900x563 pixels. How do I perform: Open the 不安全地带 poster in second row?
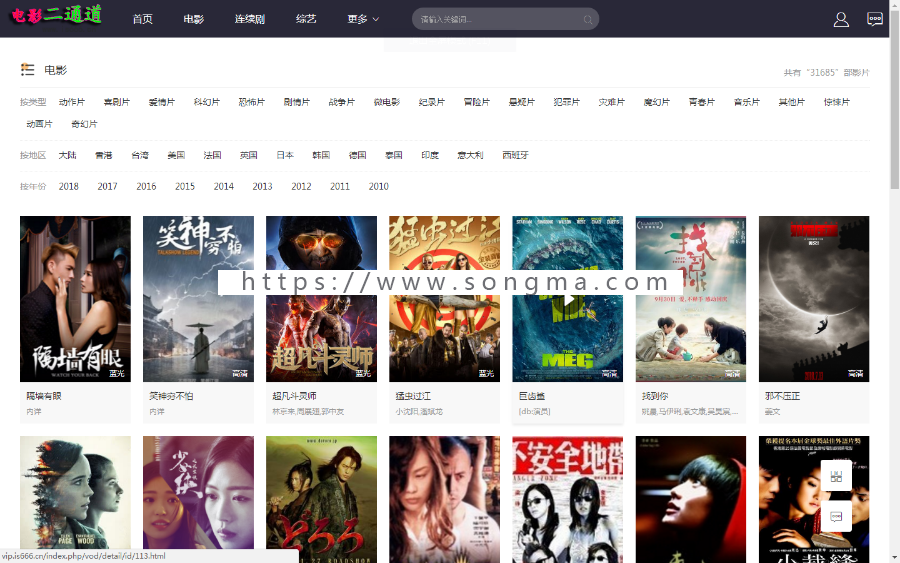tap(568, 499)
